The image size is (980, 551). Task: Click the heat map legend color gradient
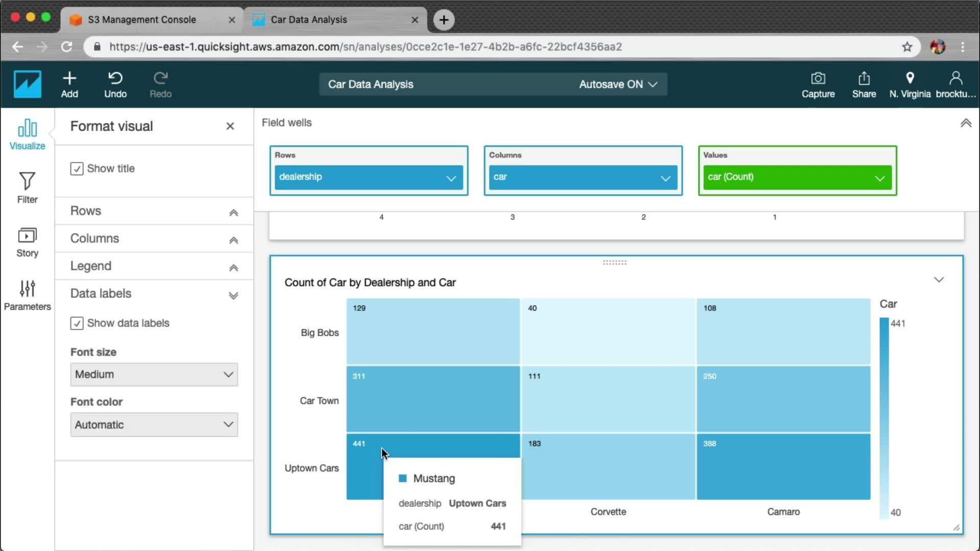coord(884,417)
